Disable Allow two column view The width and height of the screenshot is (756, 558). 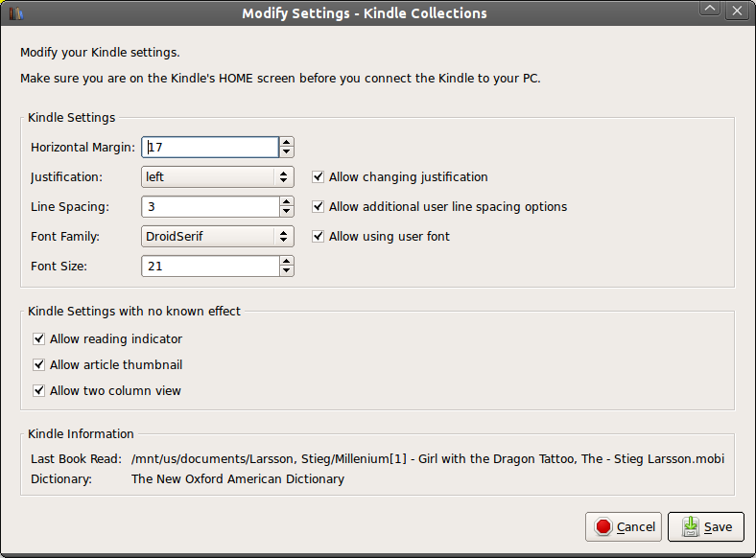pos(39,391)
